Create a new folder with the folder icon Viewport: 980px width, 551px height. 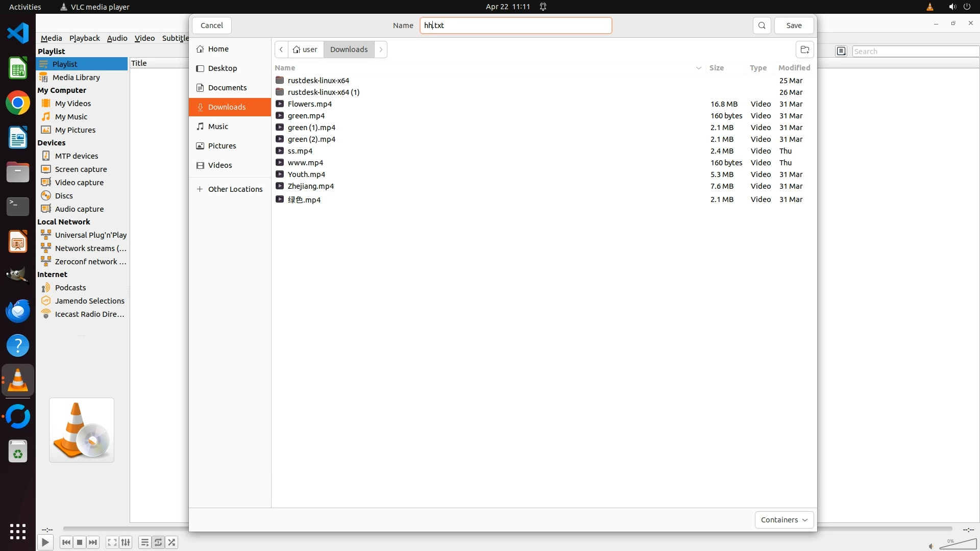coord(804,49)
